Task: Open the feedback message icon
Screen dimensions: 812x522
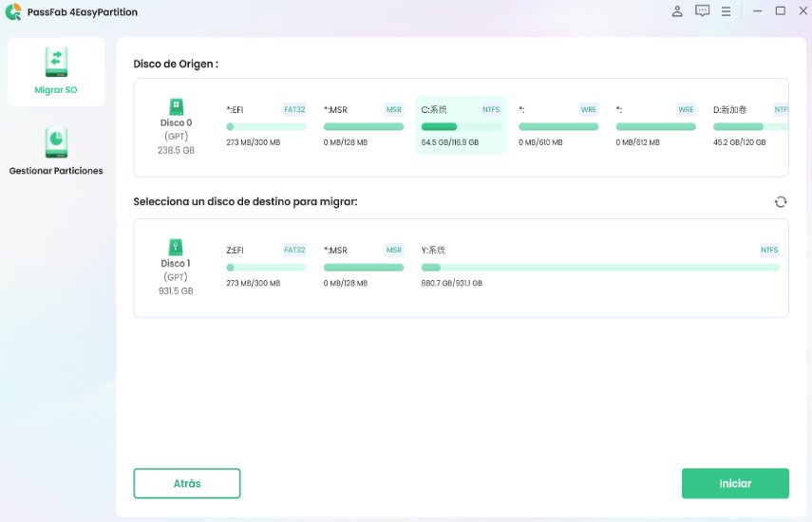Action: (x=702, y=11)
